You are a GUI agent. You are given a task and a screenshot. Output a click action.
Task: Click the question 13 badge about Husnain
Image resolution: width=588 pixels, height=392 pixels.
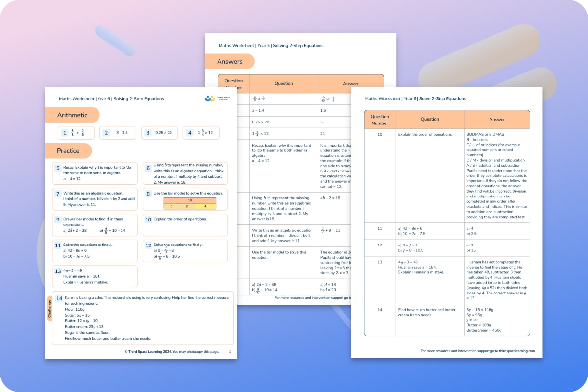coord(58,271)
